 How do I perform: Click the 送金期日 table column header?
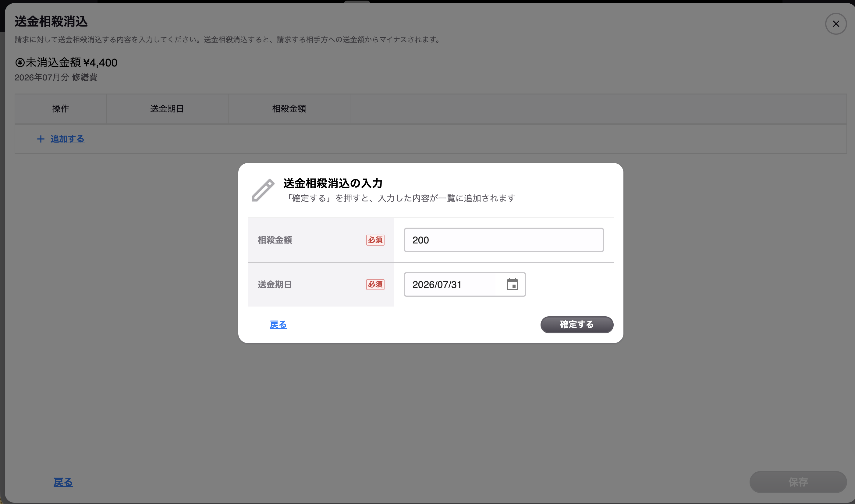167,109
